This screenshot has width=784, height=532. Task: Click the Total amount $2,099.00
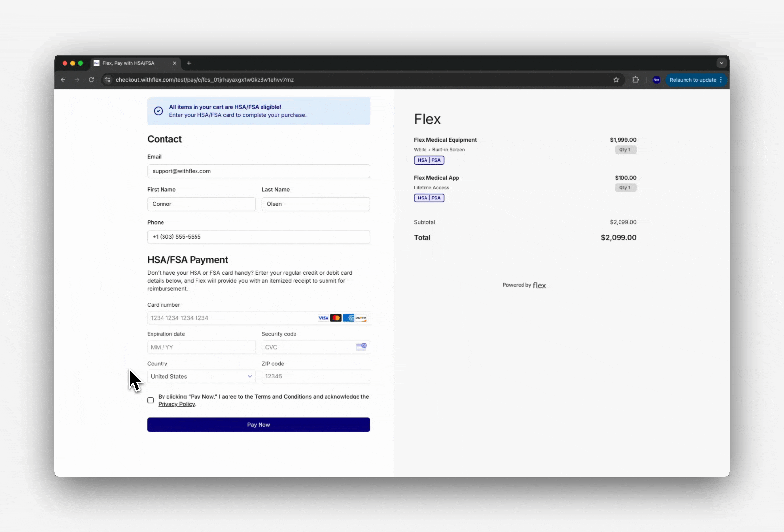click(x=619, y=238)
